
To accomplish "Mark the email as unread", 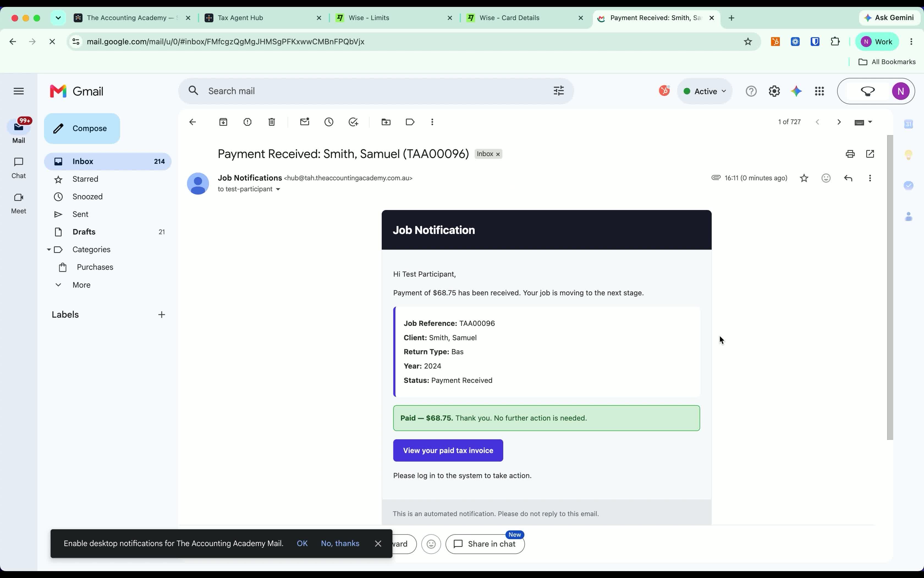I will 305,122.
